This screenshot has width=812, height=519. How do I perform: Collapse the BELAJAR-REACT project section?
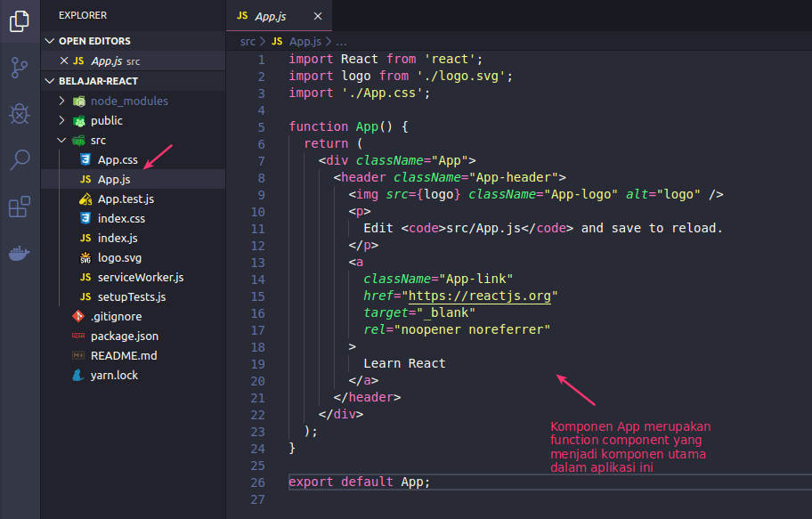(x=133, y=81)
